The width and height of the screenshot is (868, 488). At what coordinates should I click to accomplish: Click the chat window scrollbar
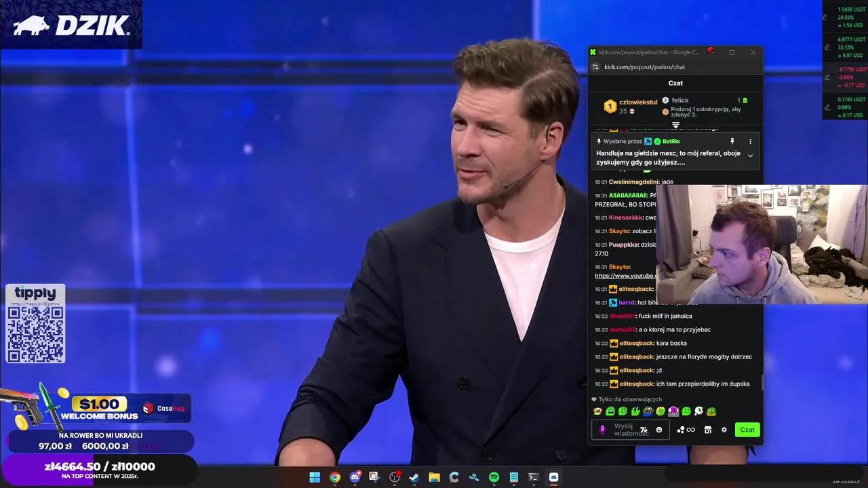[x=762, y=383]
